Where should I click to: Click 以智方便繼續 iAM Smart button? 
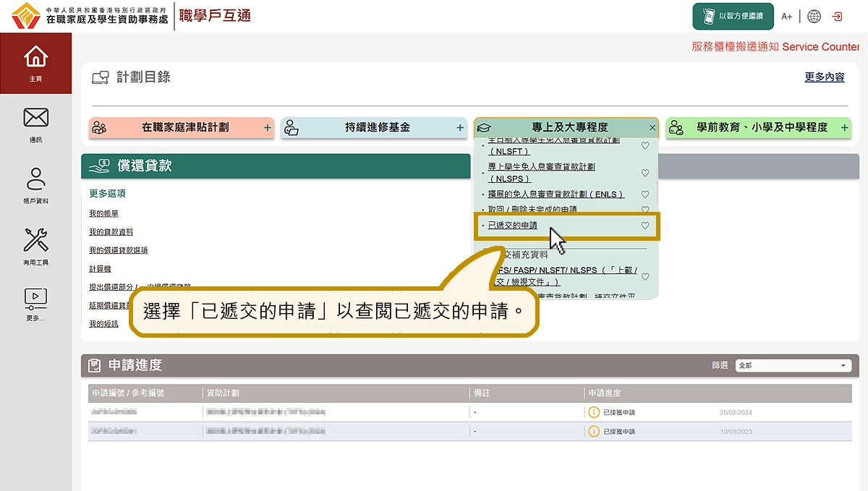coord(732,17)
